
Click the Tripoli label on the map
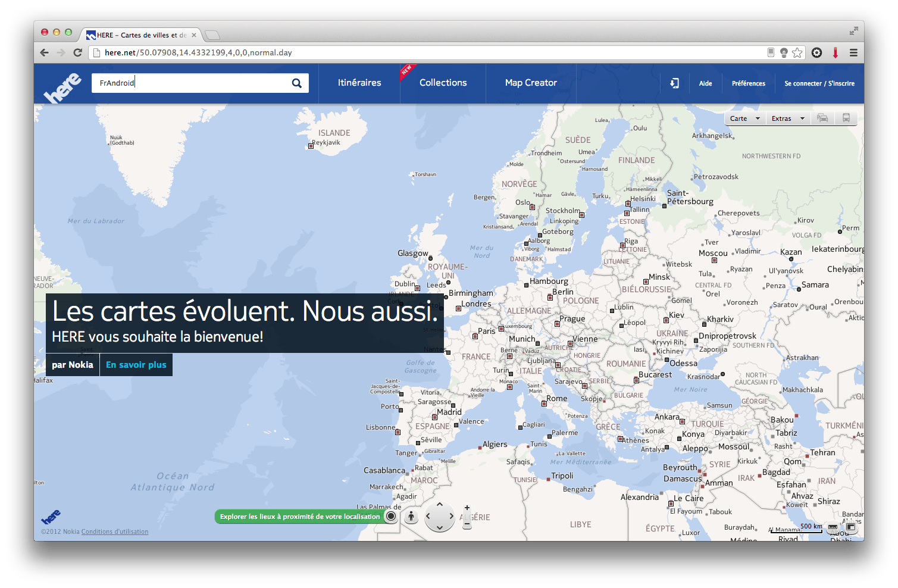(562, 476)
